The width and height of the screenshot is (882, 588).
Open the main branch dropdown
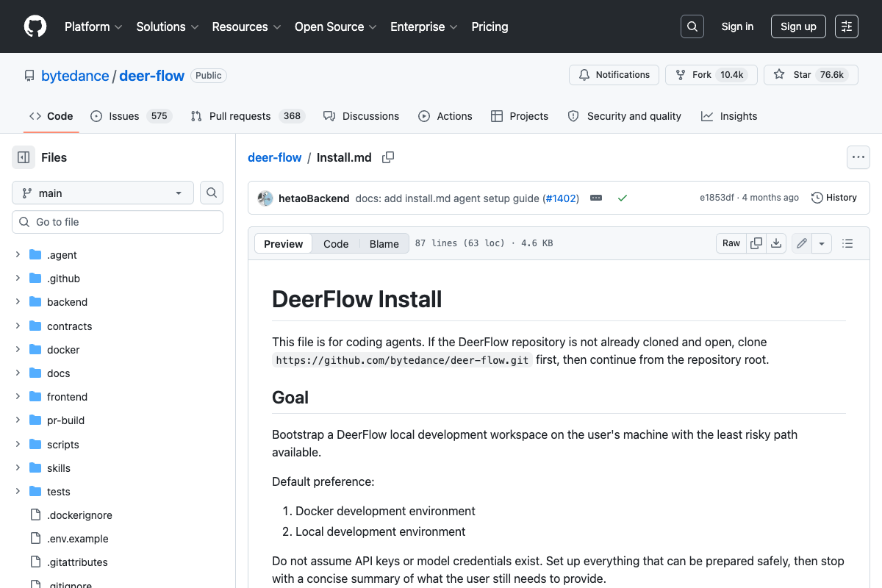[103, 193]
